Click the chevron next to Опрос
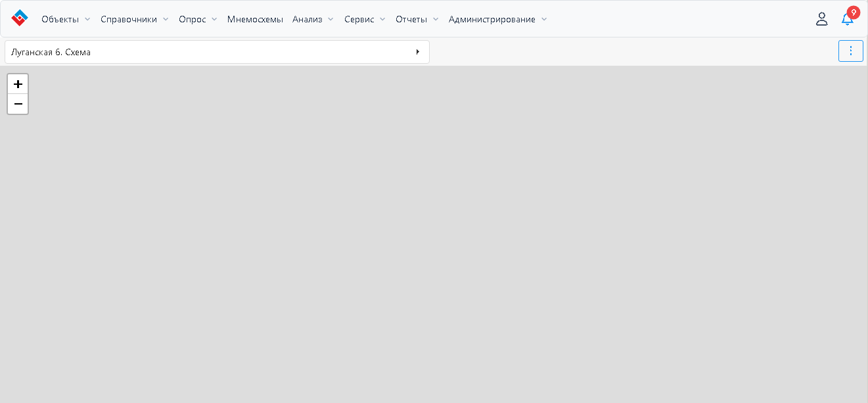 (214, 20)
